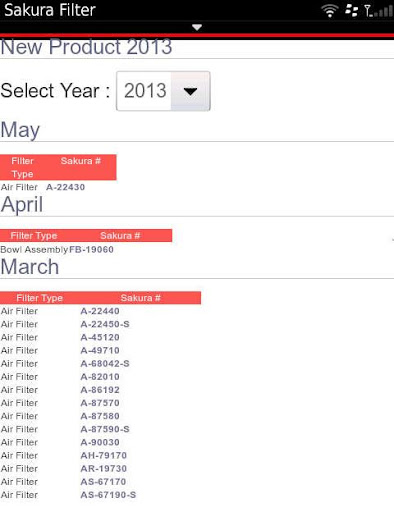
Task: Select the May month heading
Action: [x=20, y=130]
